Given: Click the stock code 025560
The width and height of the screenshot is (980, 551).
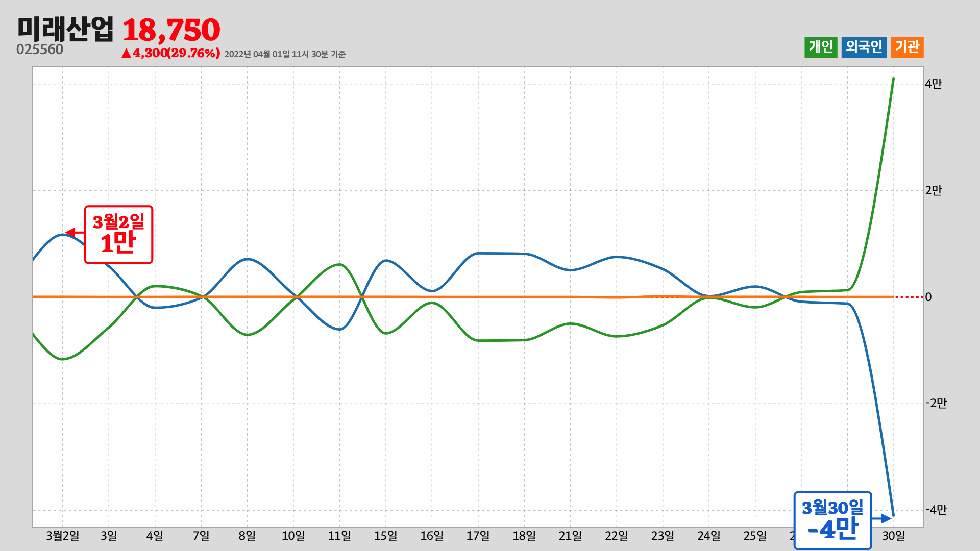Looking at the screenshot, I should click(40, 49).
